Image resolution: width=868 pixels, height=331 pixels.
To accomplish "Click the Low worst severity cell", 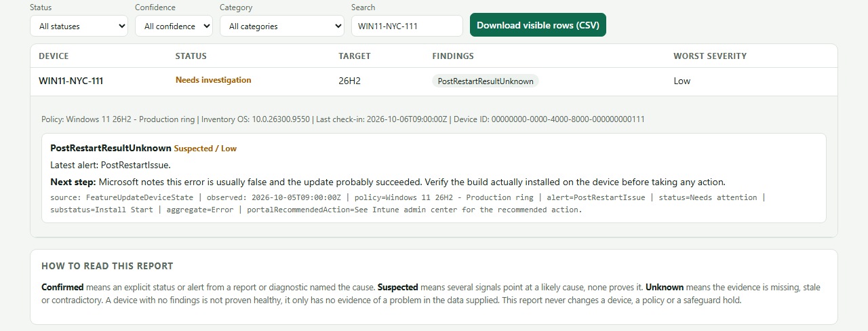I will [x=682, y=81].
